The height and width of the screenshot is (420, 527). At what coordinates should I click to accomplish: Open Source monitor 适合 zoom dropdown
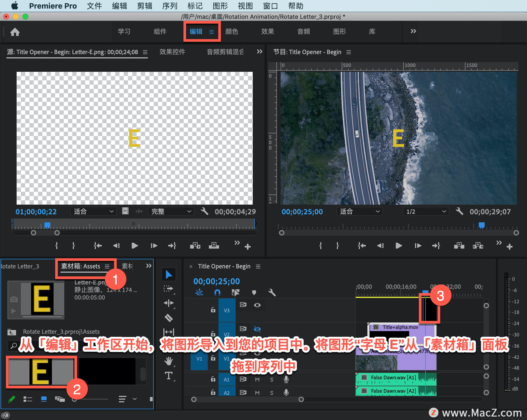pyautogui.click(x=93, y=211)
